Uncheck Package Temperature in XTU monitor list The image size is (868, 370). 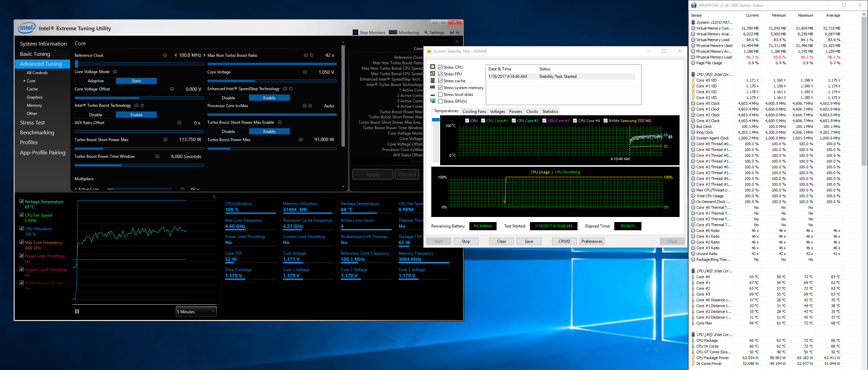coord(21,201)
